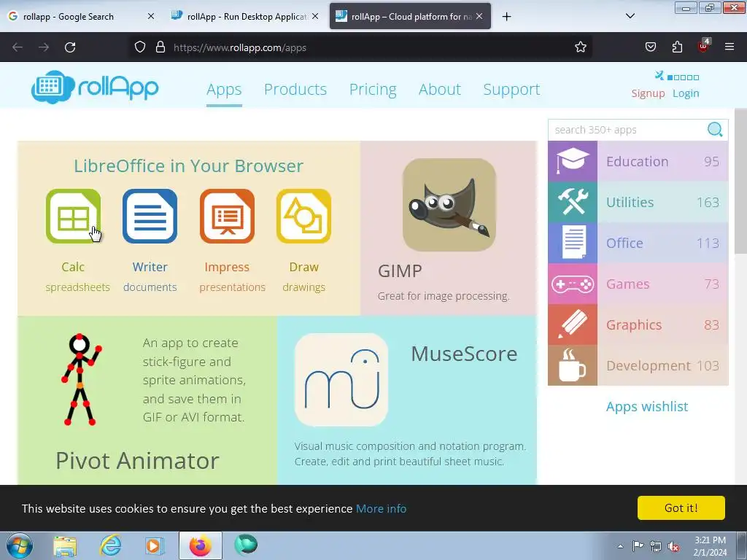Click the Education graduation cap icon
The width and height of the screenshot is (747, 560).
coord(572,161)
